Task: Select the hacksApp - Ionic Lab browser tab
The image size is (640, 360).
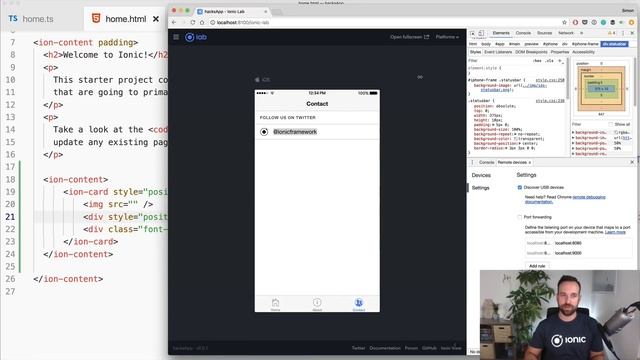Action: click(x=232, y=12)
